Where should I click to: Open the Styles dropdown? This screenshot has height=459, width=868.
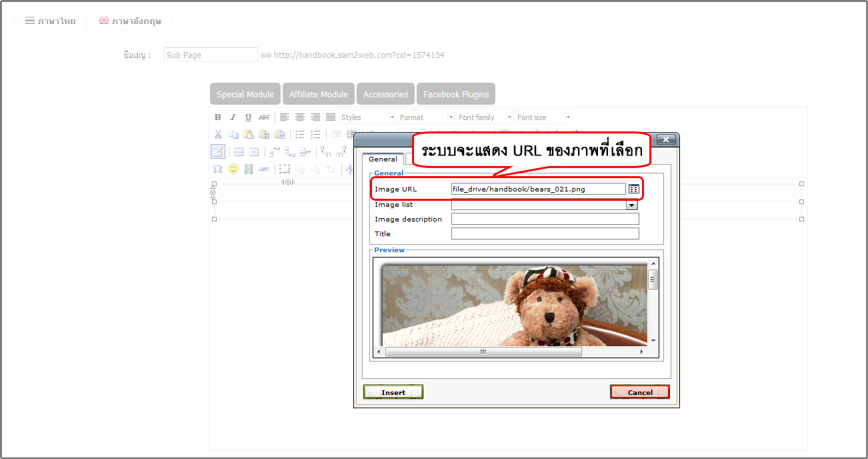[367, 117]
